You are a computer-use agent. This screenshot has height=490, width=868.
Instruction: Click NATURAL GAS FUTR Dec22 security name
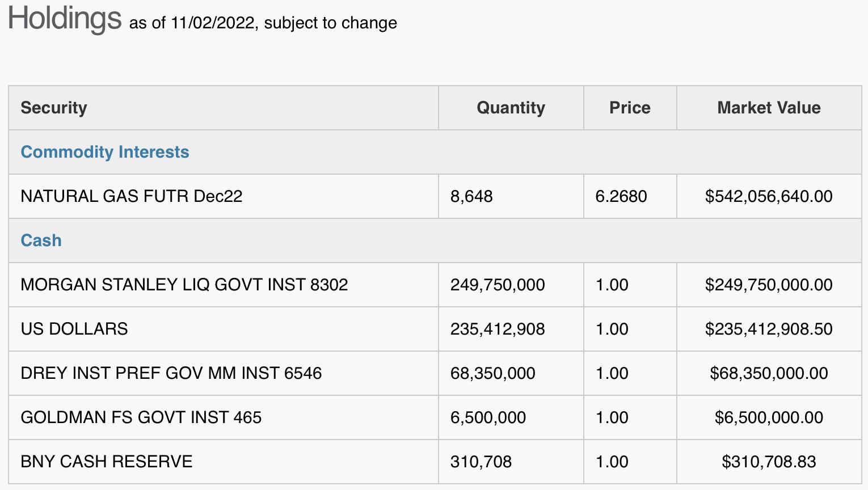[132, 196]
